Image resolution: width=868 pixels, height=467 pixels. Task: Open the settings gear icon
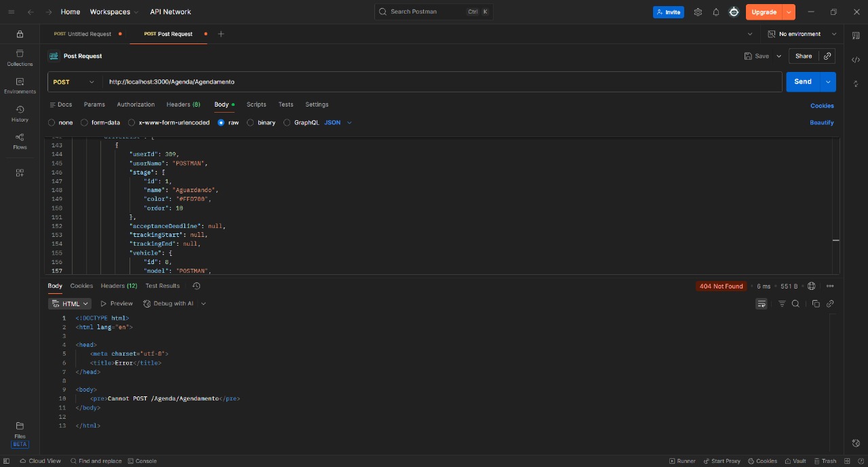point(698,12)
